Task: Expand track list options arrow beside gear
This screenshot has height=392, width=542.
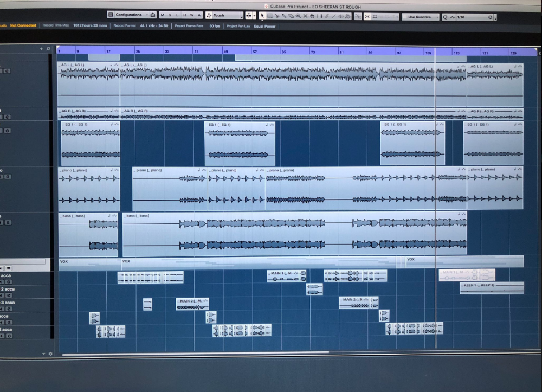Action: (x=43, y=354)
